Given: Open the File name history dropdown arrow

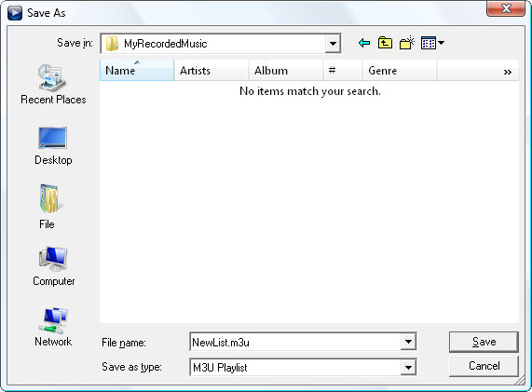Looking at the screenshot, I should [408, 342].
